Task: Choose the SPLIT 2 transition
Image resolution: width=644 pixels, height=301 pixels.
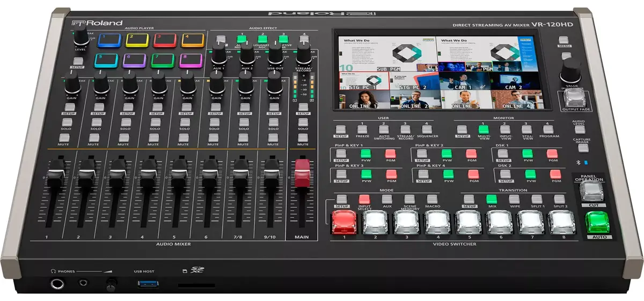Action: (x=560, y=199)
